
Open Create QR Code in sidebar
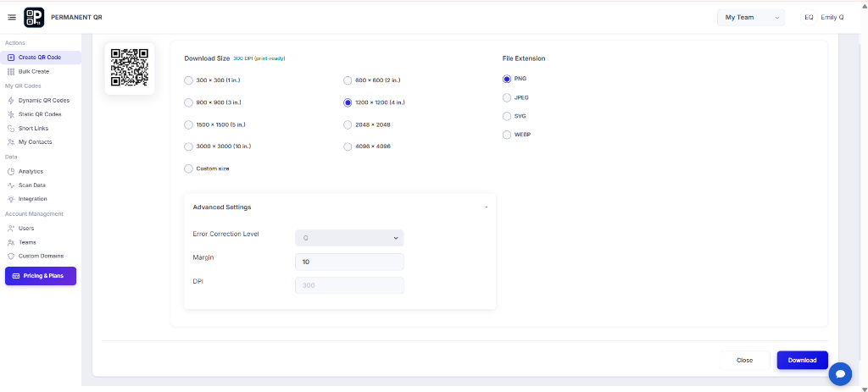[x=41, y=58]
